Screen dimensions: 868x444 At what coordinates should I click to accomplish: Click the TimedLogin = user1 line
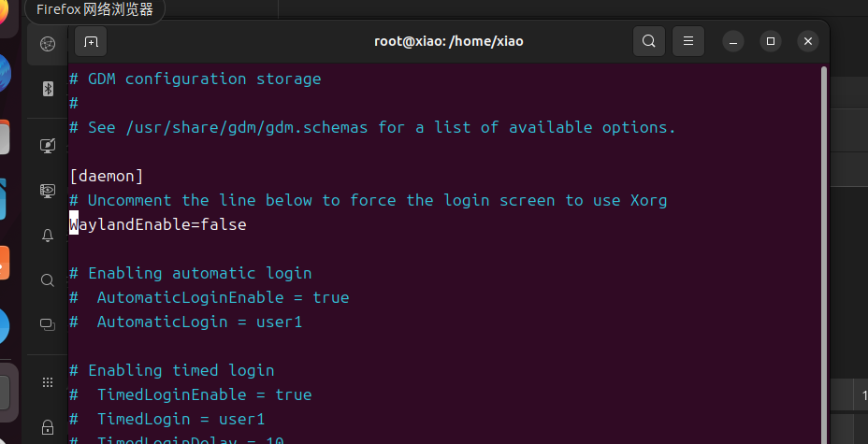tap(180, 419)
